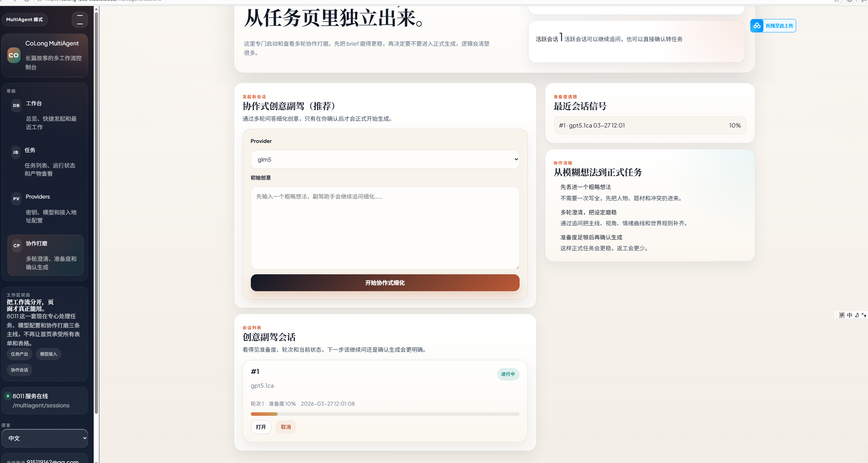
Task: Click the PV icon for Providers
Action: (x=16, y=199)
